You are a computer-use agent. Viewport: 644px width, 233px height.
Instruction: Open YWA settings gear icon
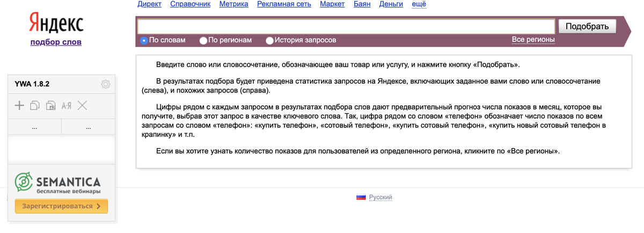click(106, 84)
